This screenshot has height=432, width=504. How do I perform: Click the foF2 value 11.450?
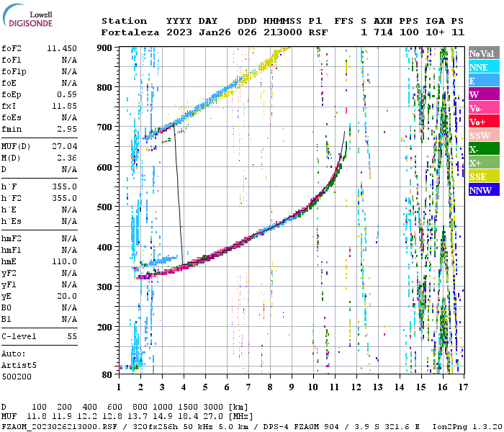[x=62, y=48]
